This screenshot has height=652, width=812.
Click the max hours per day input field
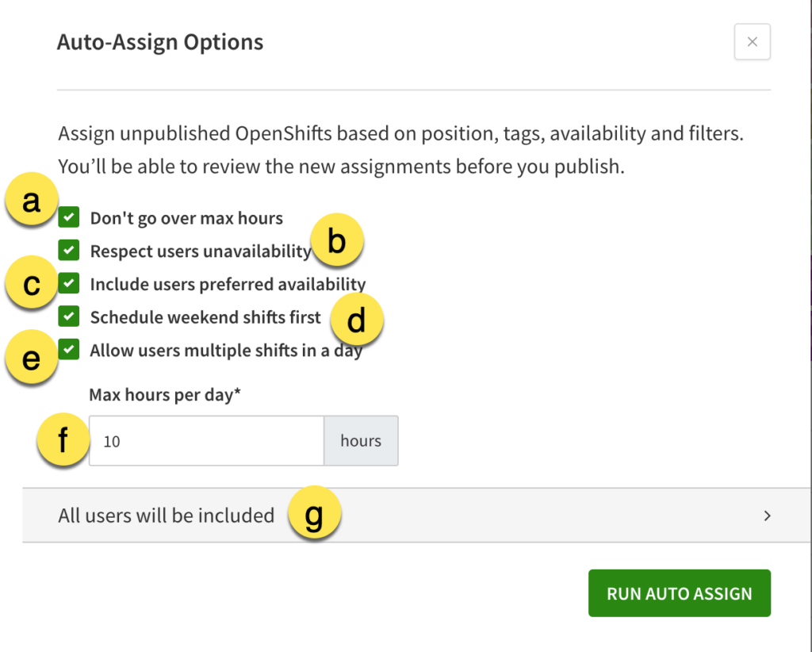click(206, 440)
